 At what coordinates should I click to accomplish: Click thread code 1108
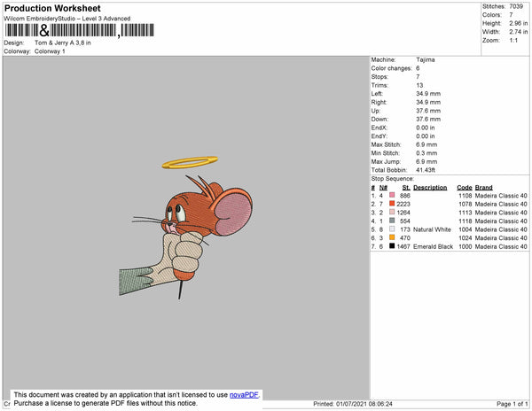pos(465,196)
